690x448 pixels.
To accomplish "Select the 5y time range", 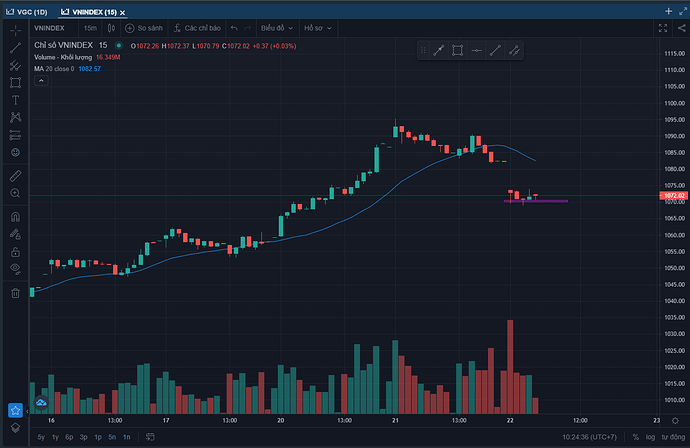I will pyautogui.click(x=41, y=437).
